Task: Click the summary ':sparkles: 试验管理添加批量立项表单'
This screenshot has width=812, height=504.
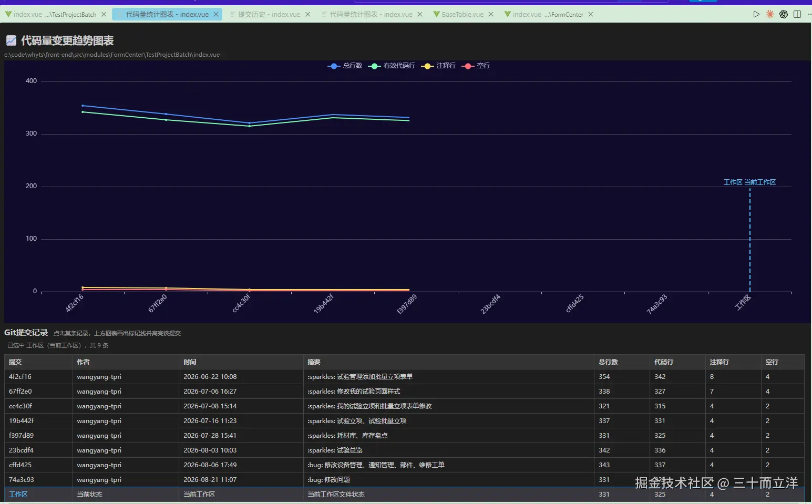Action: point(360,377)
